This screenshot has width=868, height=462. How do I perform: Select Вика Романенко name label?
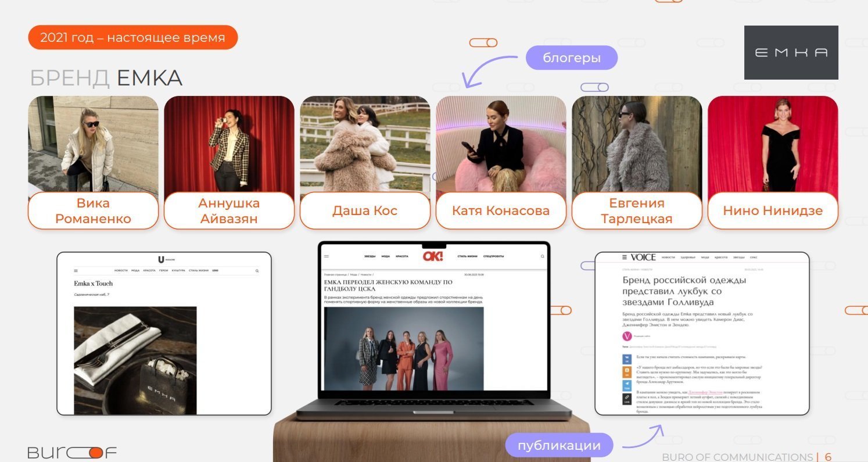93,211
